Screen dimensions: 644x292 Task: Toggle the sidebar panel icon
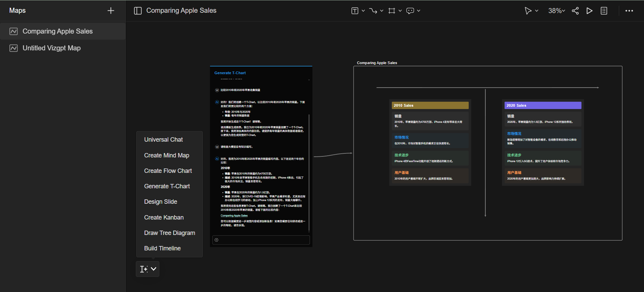pyautogui.click(x=138, y=11)
